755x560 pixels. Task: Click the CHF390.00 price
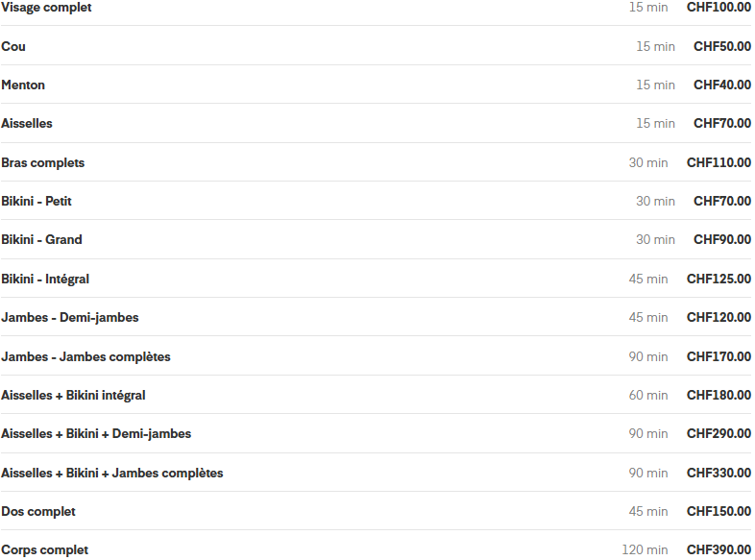click(x=718, y=550)
